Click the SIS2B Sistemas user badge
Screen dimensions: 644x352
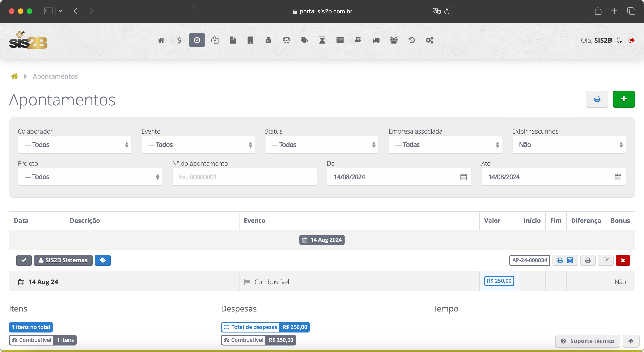tap(63, 260)
